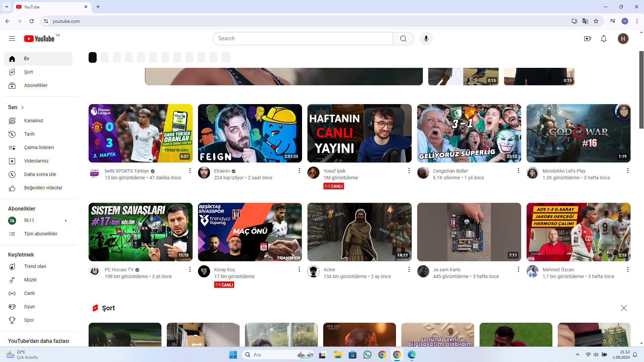This screenshot has width=644, height=362.
Task: Open Microsoft Edge from the taskbar
Action: 412,355
